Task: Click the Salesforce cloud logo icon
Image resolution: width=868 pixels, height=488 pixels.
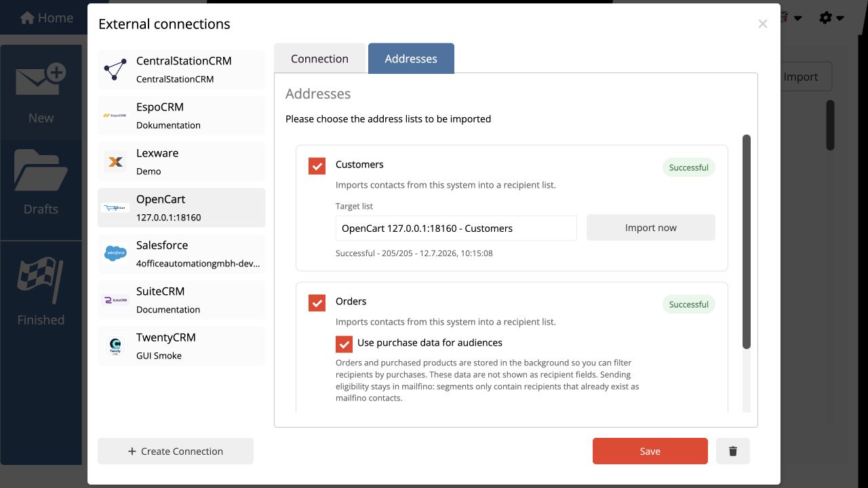Action: pos(115,253)
